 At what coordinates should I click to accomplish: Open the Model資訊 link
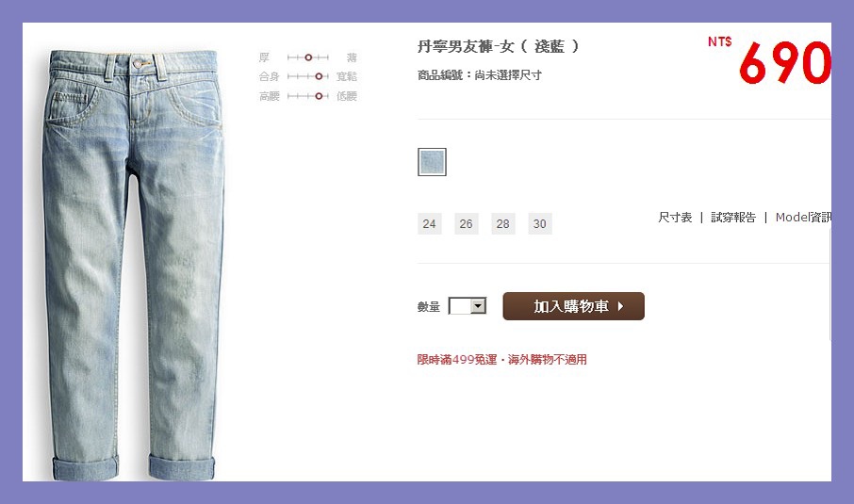803,218
